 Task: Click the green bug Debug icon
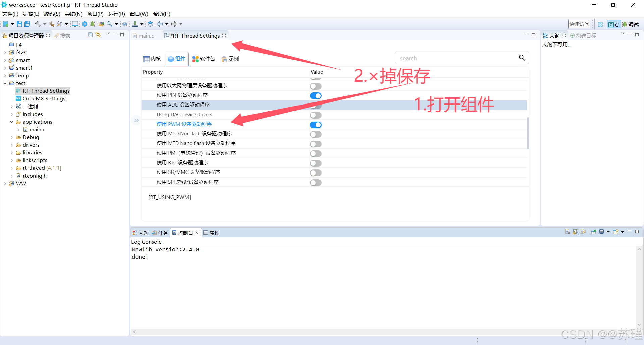(92, 24)
